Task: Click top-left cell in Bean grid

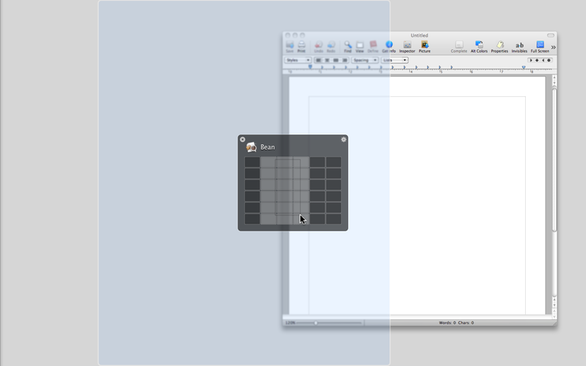Action: click(252, 162)
